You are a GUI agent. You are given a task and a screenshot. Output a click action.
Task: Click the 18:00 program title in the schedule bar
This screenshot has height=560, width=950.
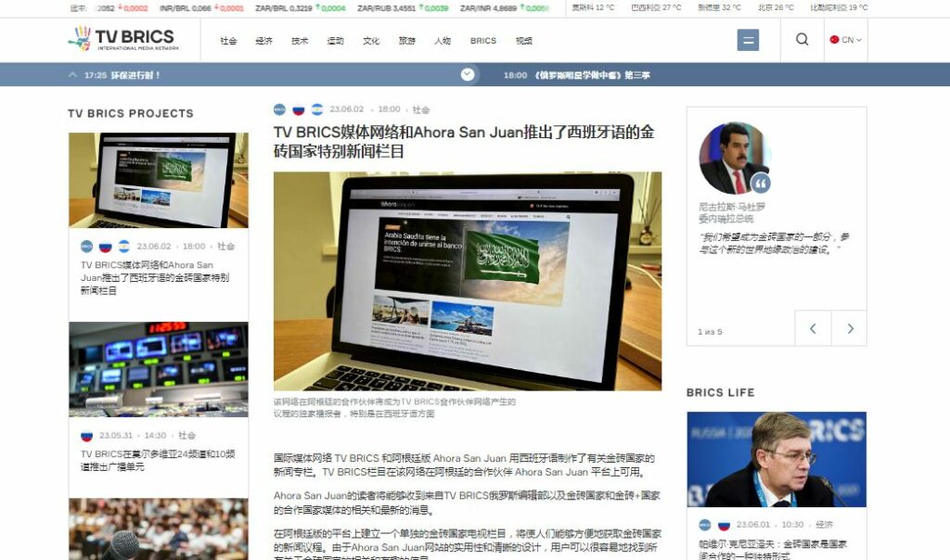pyautogui.click(x=592, y=75)
